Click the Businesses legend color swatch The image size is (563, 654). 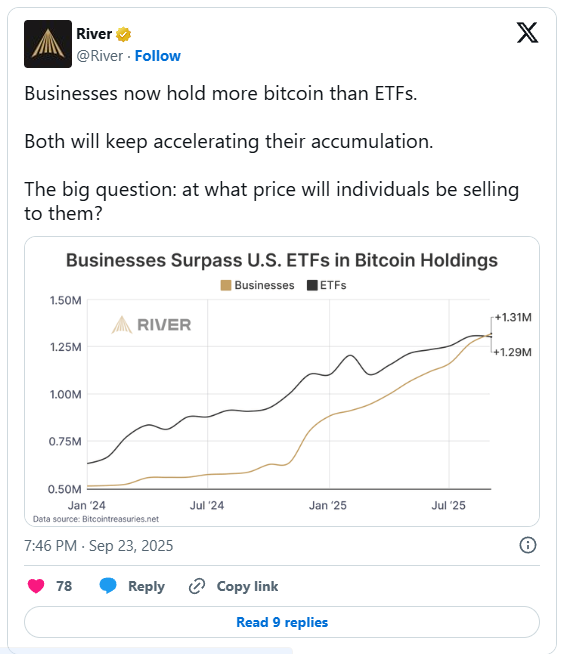point(226,285)
